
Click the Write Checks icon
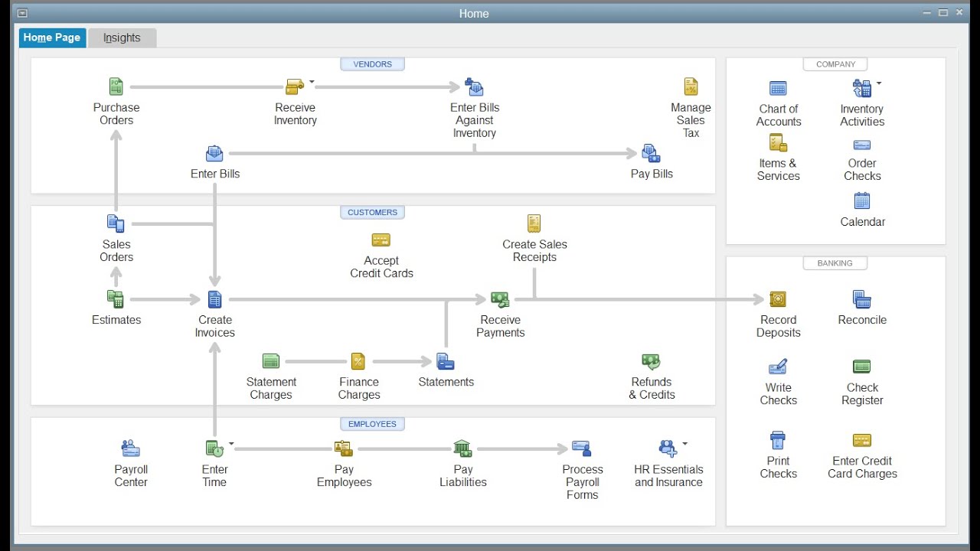(778, 367)
